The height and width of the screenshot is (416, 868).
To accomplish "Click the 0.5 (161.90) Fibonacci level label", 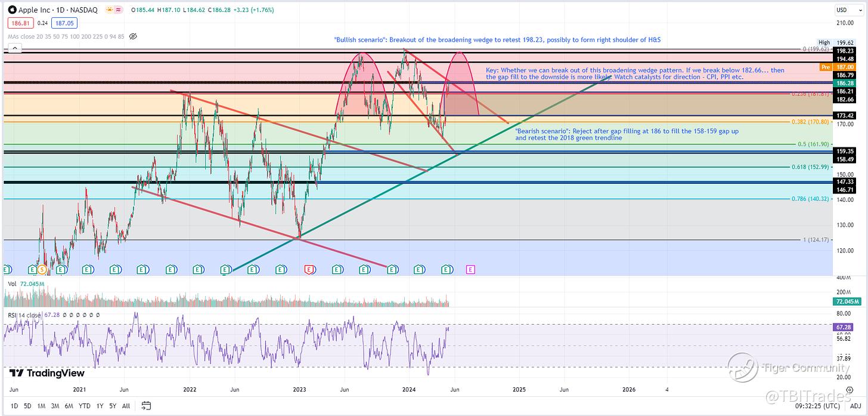I will [x=812, y=144].
